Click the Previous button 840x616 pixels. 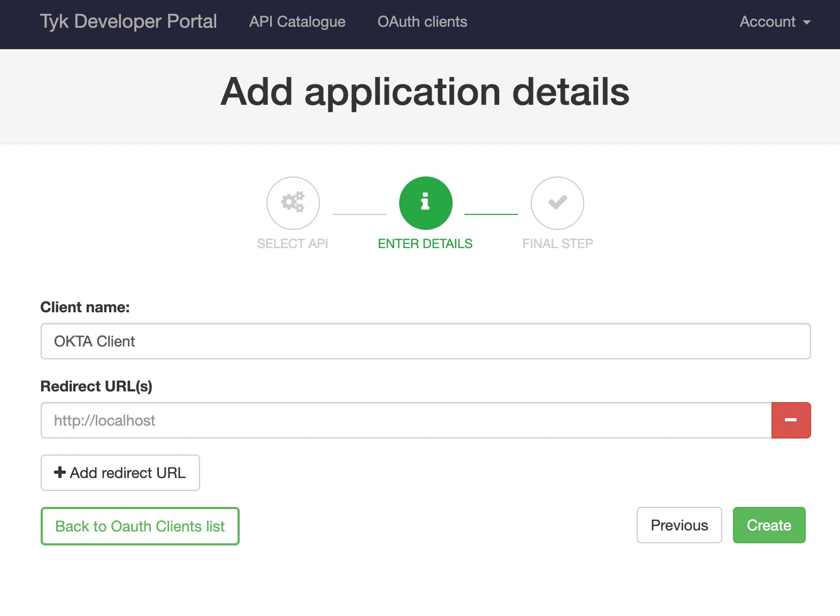coord(679,525)
